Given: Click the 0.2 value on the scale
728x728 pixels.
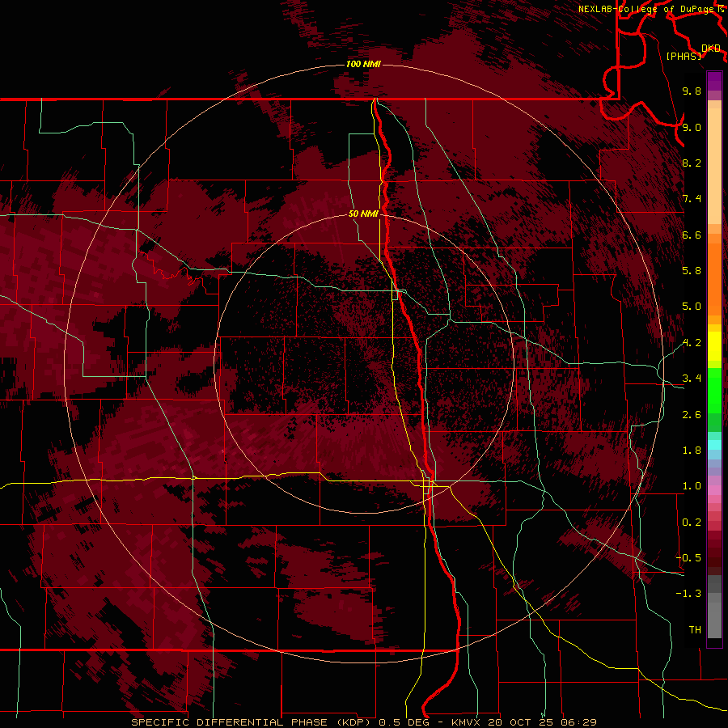Looking at the screenshot, I should tap(692, 523).
